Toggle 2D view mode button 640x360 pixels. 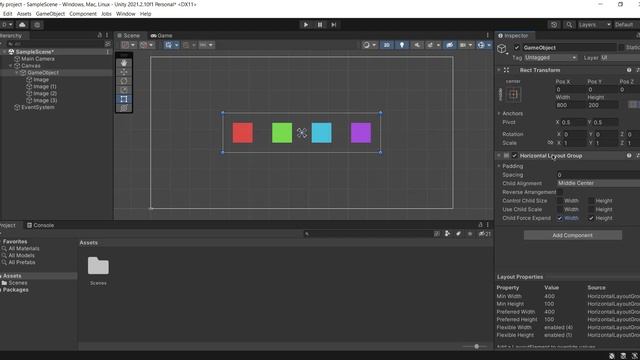[387, 45]
